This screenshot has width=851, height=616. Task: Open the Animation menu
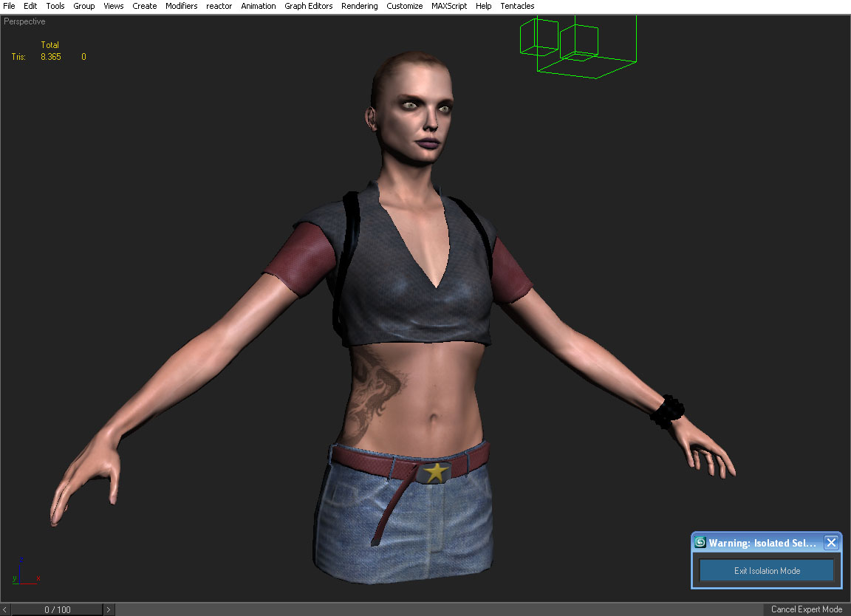point(259,6)
